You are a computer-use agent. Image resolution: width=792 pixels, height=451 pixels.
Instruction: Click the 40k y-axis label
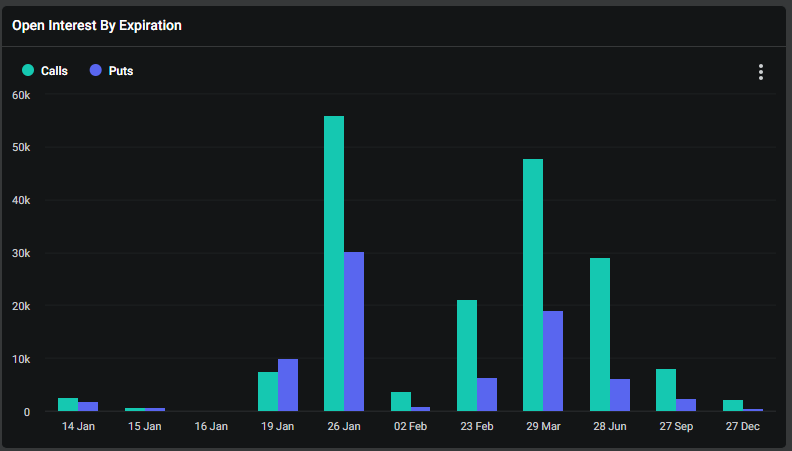pos(21,201)
